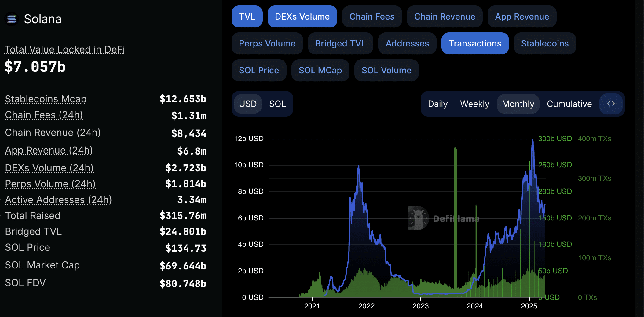Click the Stablecoins Mcap label
The width and height of the screenshot is (644, 317).
tap(46, 99)
